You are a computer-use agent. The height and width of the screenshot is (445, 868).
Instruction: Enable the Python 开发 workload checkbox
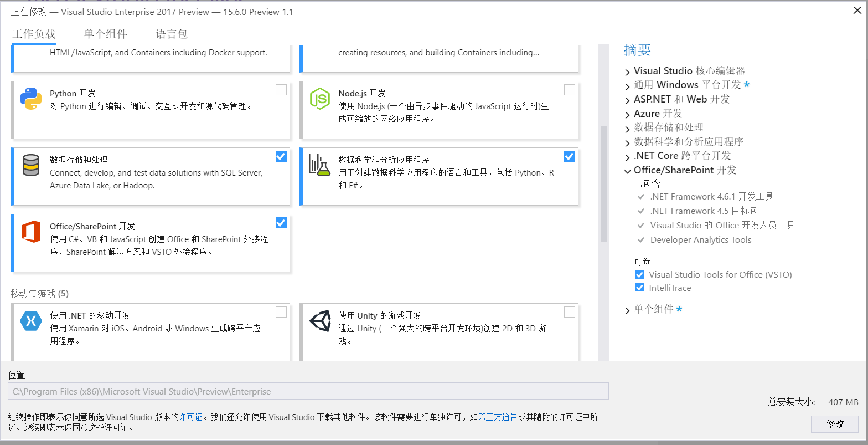tap(281, 90)
